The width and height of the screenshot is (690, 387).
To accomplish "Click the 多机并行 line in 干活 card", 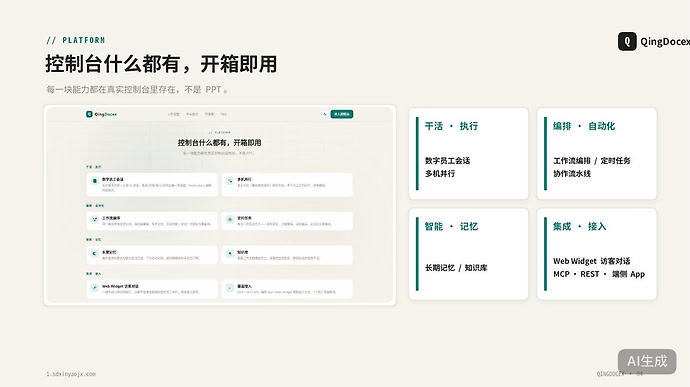I will click(440, 173).
